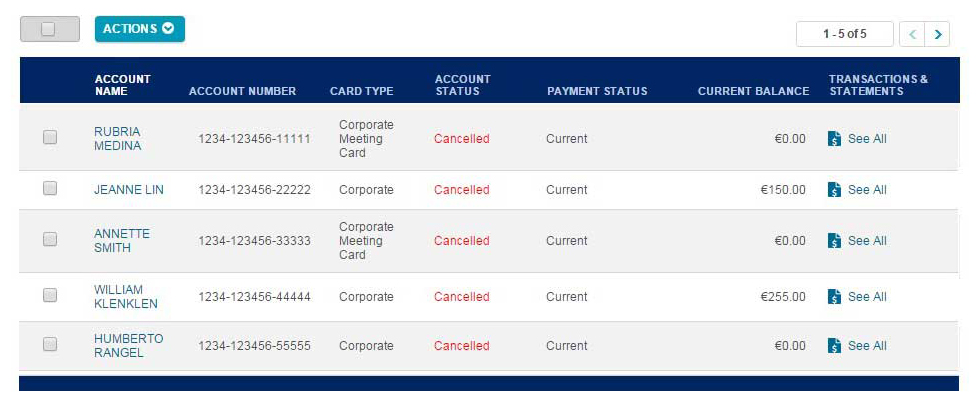Click See All for account ending 22222

pos(866,190)
